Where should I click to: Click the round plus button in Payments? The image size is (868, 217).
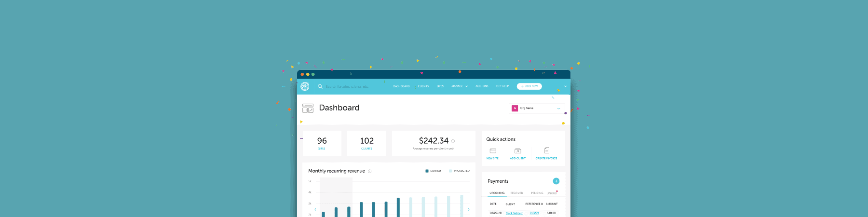[556, 181]
